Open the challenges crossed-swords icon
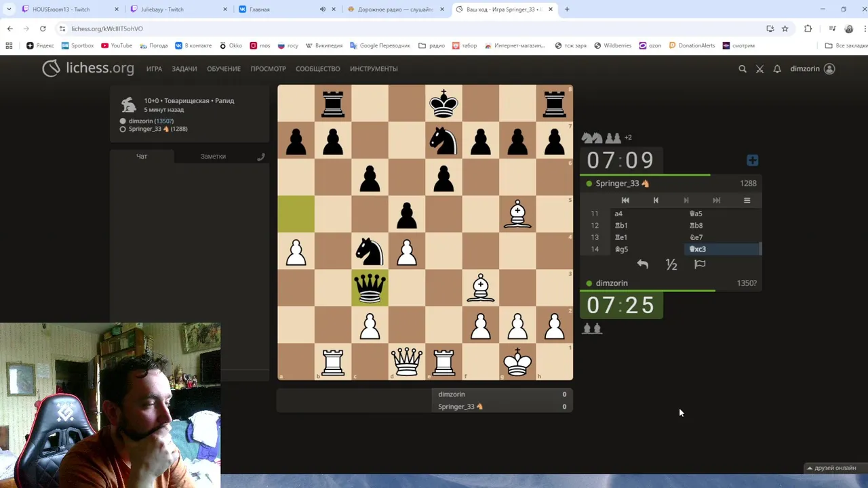 click(x=759, y=68)
